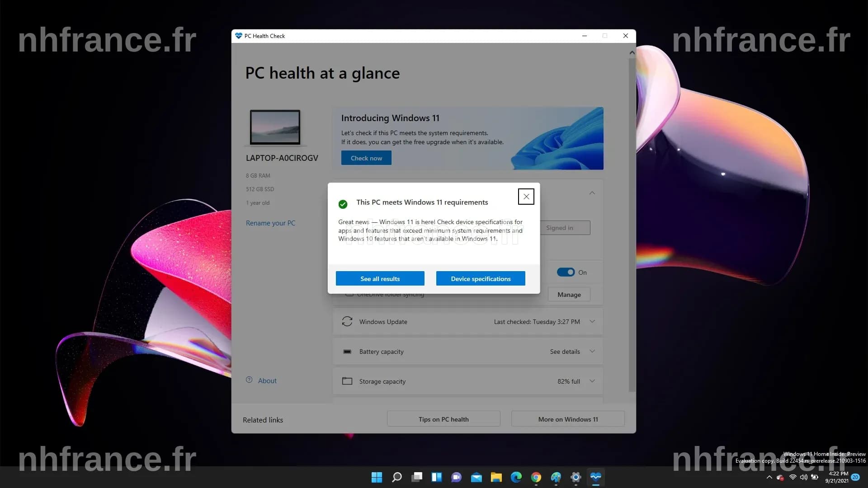Open Tips on PC health
Screen dimensions: 868x488
coord(443,419)
